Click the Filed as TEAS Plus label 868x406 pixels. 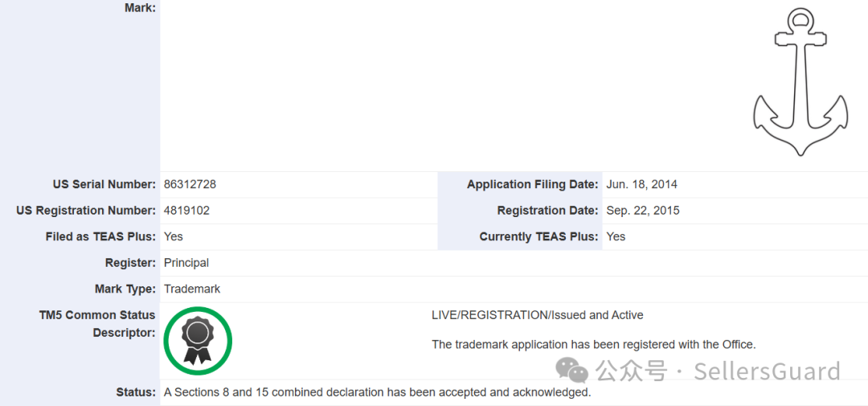pyautogui.click(x=100, y=236)
